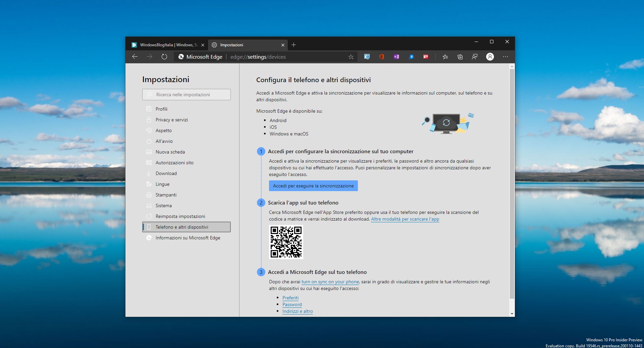Screen dimensions: 644x348
Task: Click the Edge logo beside Informazioni su Microsoft Edge
Action: pyautogui.click(x=149, y=238)
